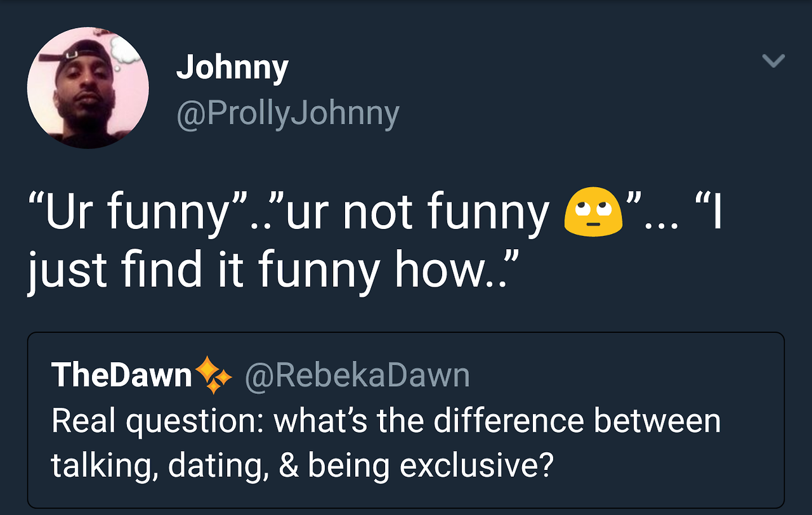This screenshot has height=515, width=812.
Task: Click Johnny's profile picture
Action: tap(88, 88)
